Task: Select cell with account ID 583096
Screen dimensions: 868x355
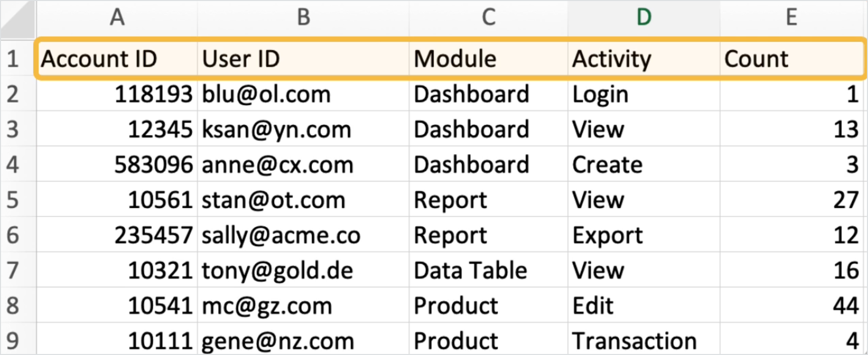Action: [117, 164]
